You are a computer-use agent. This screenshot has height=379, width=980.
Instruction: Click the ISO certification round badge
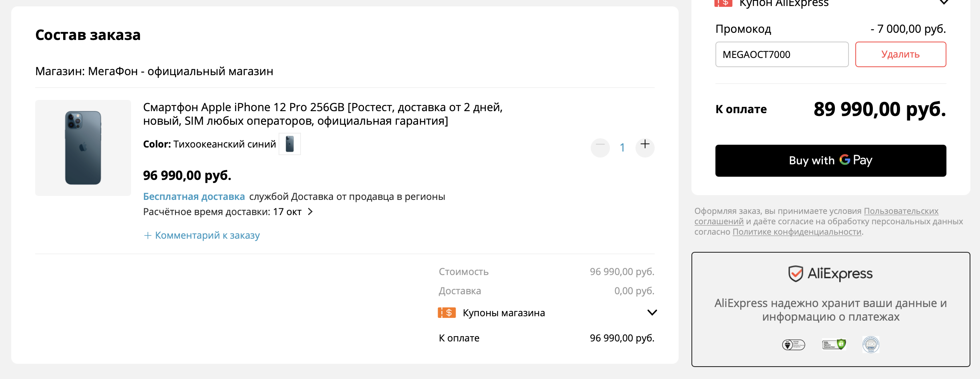coord(870,344)
